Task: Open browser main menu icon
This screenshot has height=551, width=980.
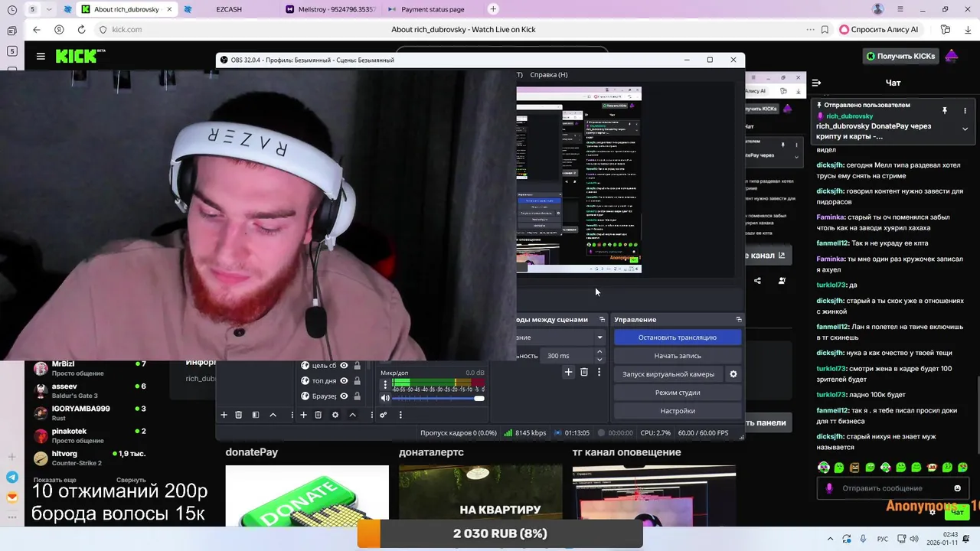Action: pos(900,9)
